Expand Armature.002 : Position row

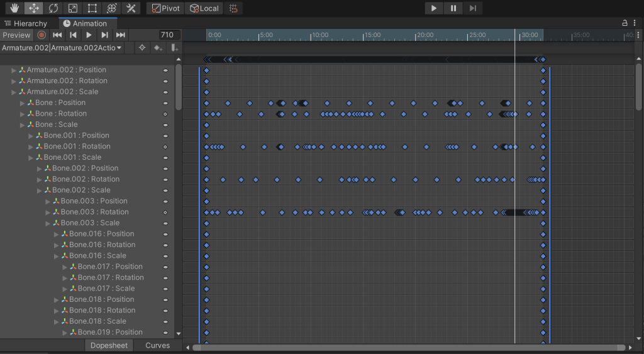point(14,70)
